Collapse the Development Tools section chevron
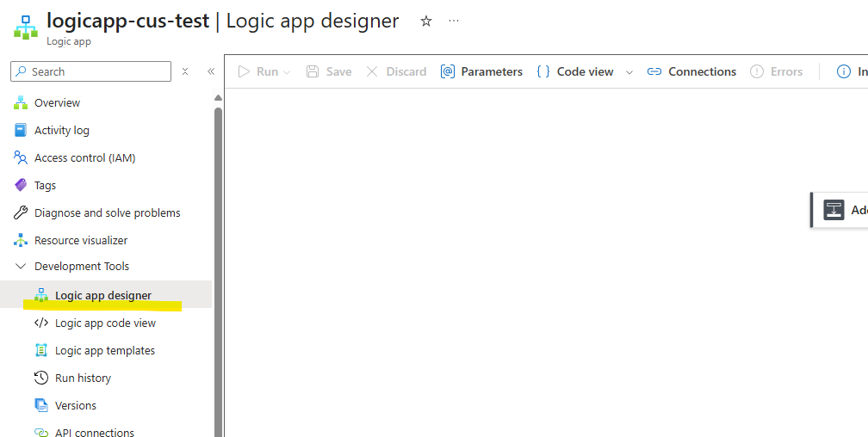This screenshot has height=437, width=868. 21,266
